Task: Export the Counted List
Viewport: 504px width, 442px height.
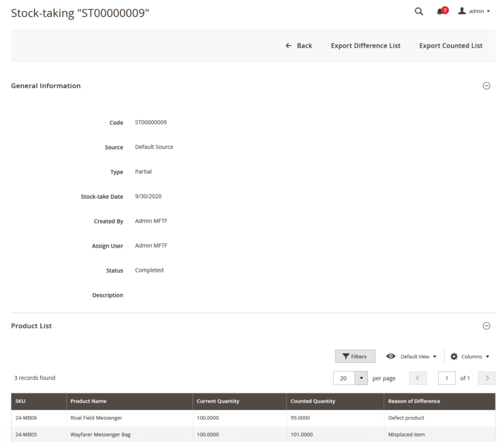Action: point(451,45)
